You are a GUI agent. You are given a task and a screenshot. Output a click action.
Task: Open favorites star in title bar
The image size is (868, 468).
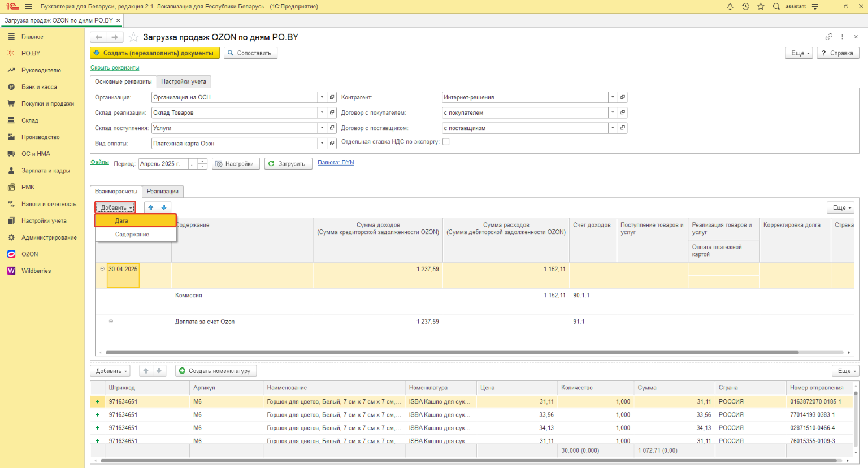point(761,6)
